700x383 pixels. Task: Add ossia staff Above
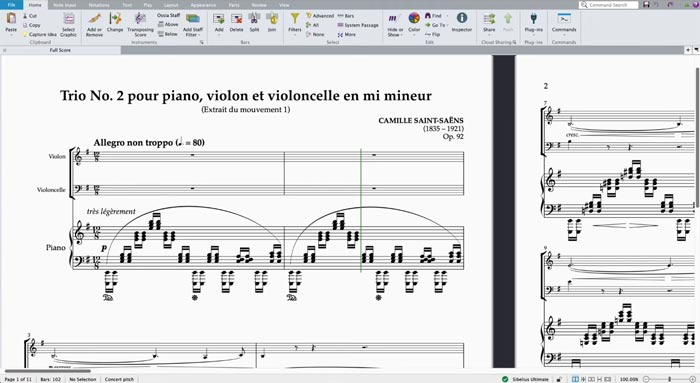168,25
